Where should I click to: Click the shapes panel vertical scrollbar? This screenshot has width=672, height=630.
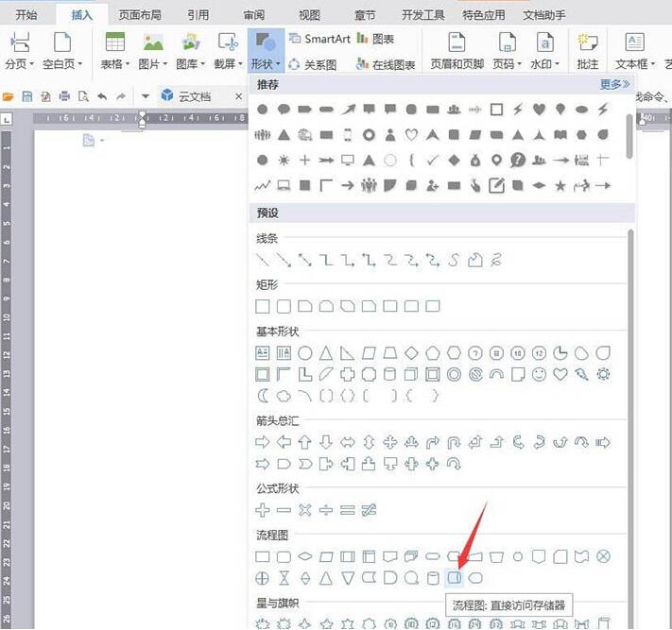[630, 378]
